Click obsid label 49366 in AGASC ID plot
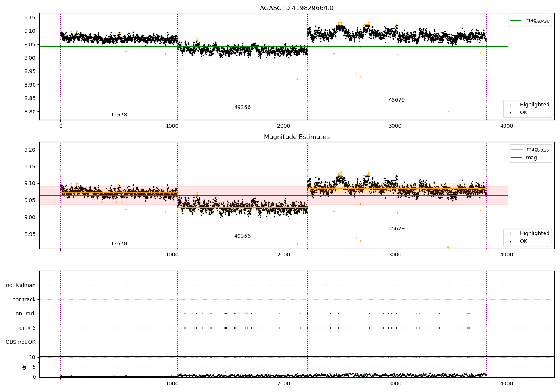 coord(242,108)
